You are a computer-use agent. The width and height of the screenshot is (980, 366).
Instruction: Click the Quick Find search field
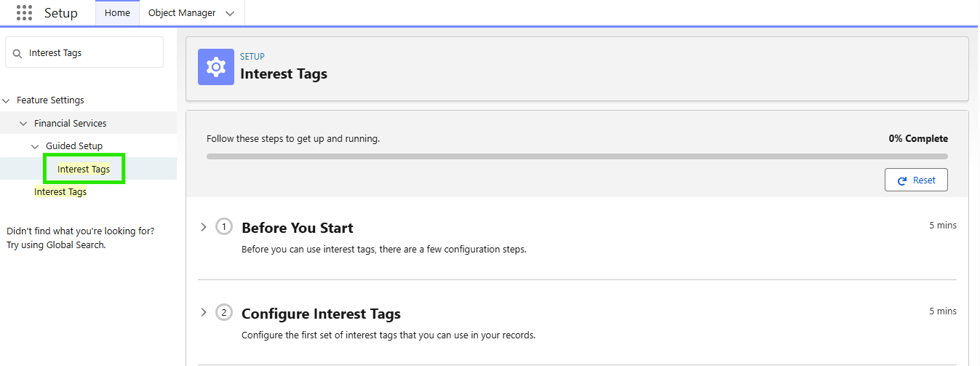click(x=91, y=53)
